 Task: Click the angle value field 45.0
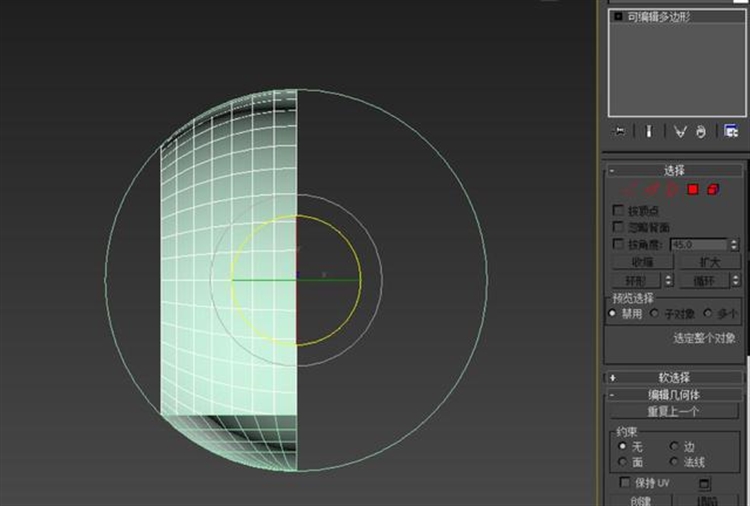tap(699, 244)
